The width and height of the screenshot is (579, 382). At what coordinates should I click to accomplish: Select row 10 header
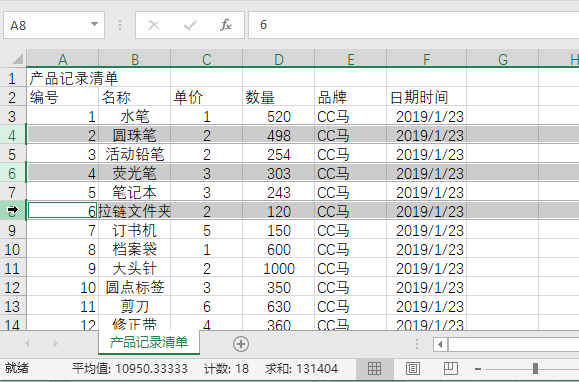(12, 249)
